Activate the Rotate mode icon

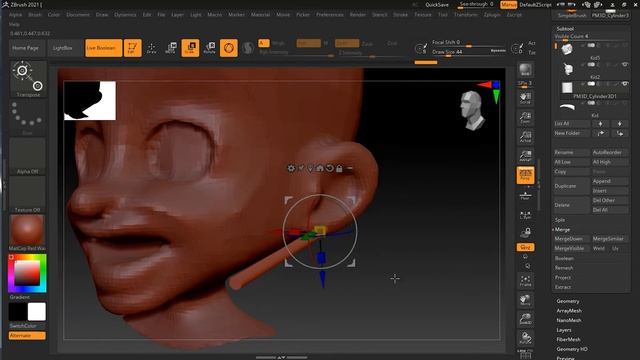(x=209, y=48)
